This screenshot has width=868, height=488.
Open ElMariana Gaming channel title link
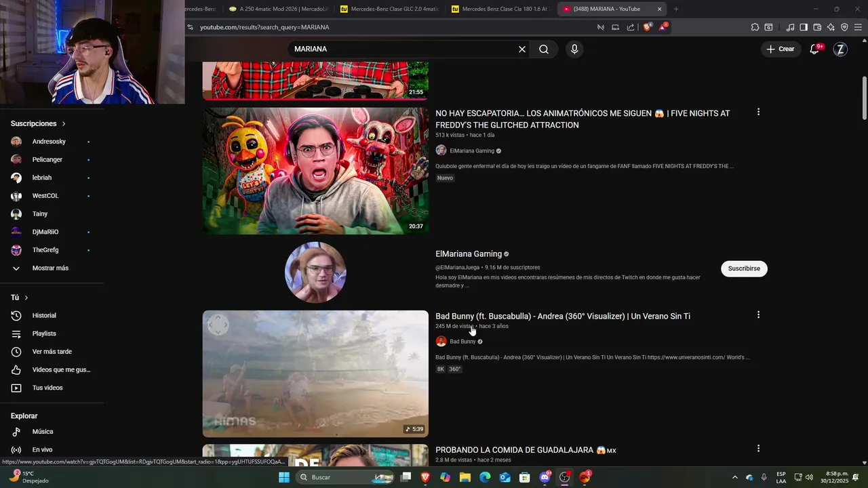(469, 254)
